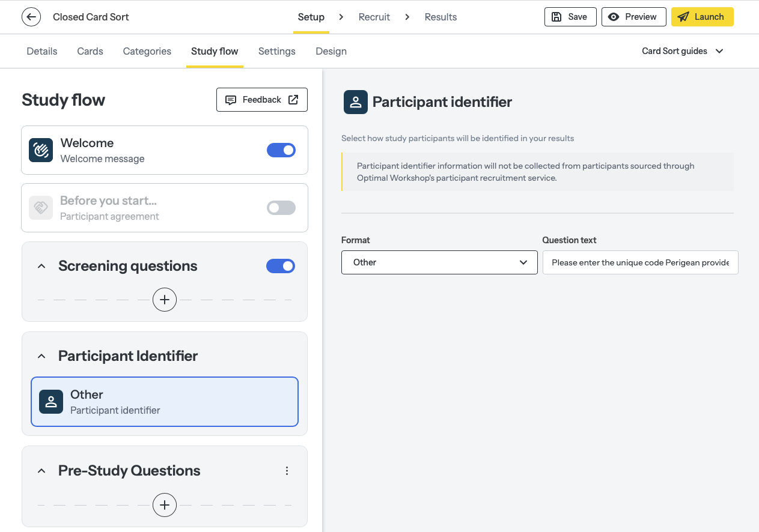Click the Save button
This screenshot has width=759, height=532.
[570, 16]
